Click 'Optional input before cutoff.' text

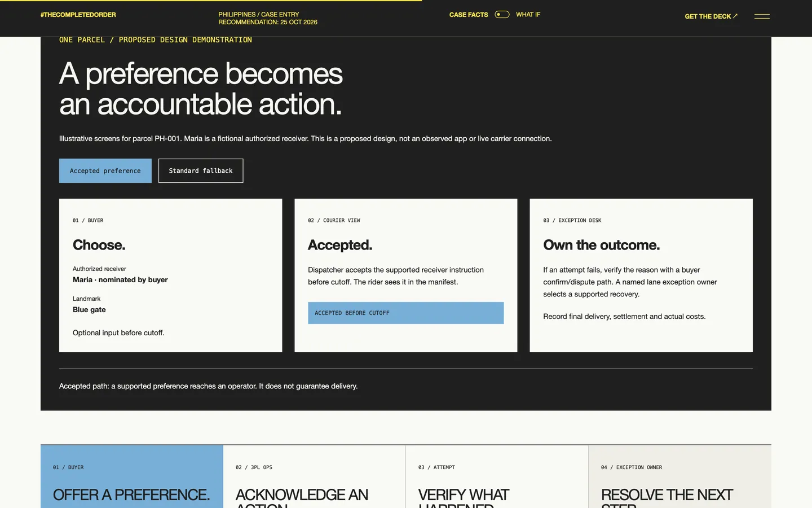click(x=118, y=333)
